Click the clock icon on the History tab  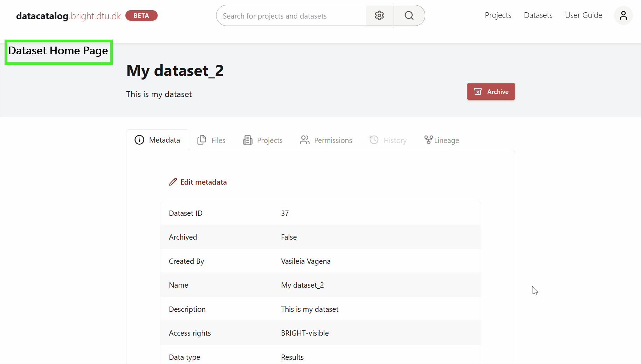pos(374,140)
